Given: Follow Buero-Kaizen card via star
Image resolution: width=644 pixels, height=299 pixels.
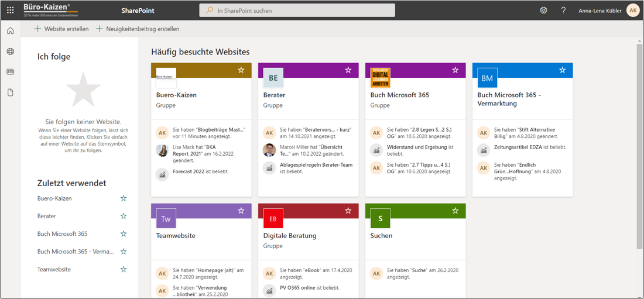Looking at the screenshot, I should pos(241,70).
